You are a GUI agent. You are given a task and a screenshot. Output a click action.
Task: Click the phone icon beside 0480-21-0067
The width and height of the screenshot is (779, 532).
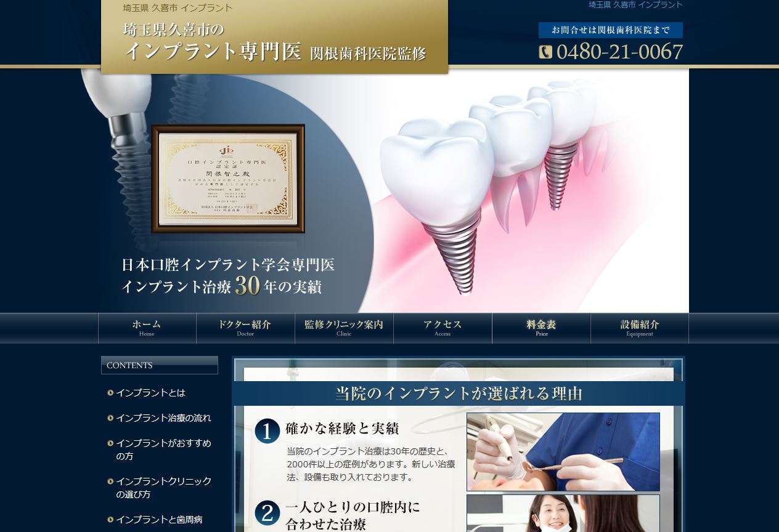coord(545,52)
